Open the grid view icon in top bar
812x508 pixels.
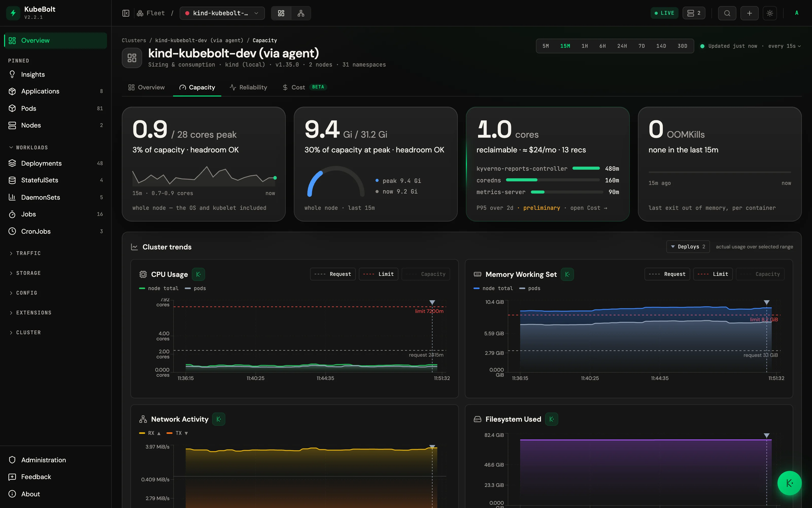(281, 13)
